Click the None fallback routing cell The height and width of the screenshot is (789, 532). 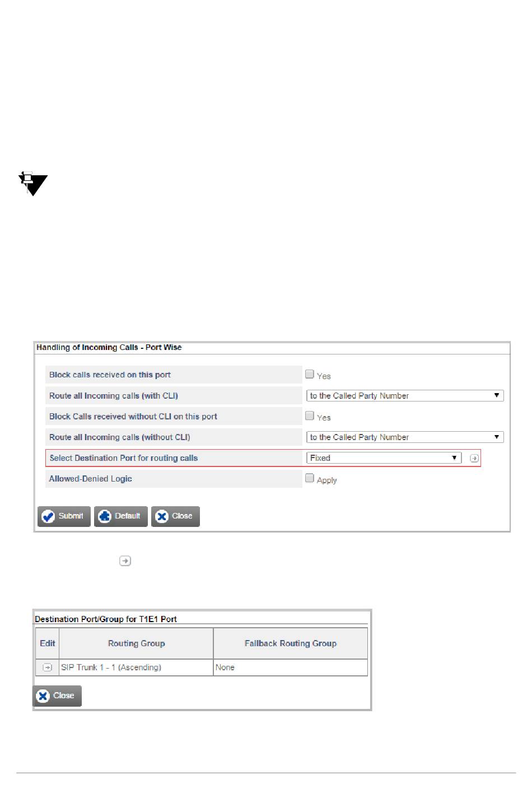pos(291,667)
